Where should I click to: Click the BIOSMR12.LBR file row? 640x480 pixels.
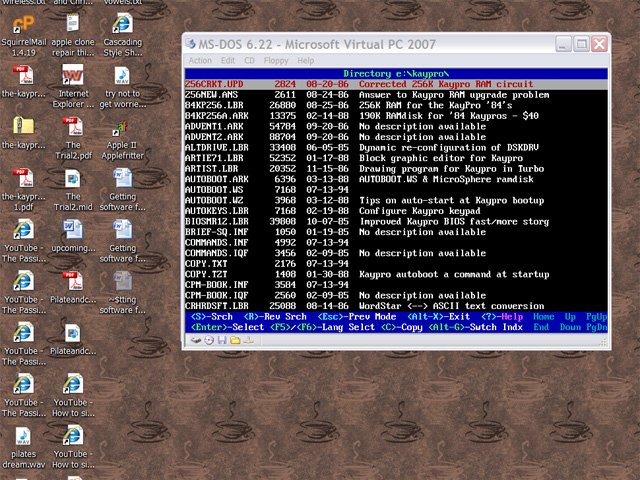[396, 222]
